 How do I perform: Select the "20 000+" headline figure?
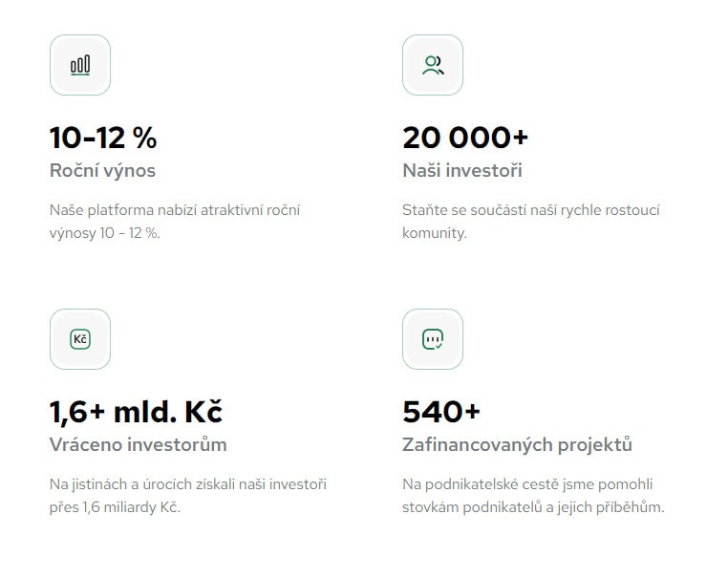(465, 138)
